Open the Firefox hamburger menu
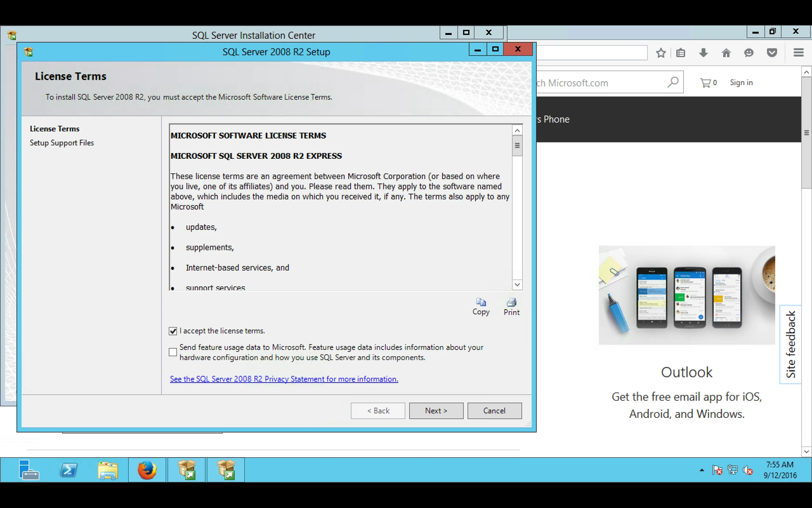The width and height of the screenshot is (812, 508). point(799,52)
